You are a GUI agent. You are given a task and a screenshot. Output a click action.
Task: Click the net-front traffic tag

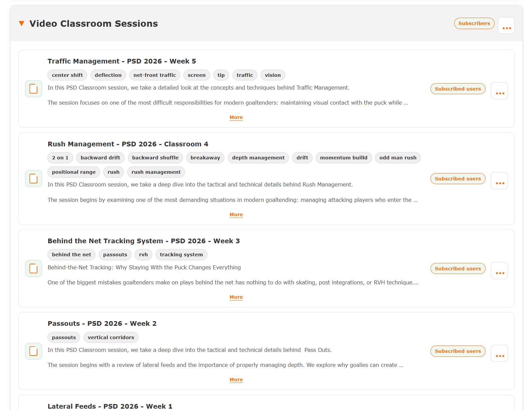[155, 75]
